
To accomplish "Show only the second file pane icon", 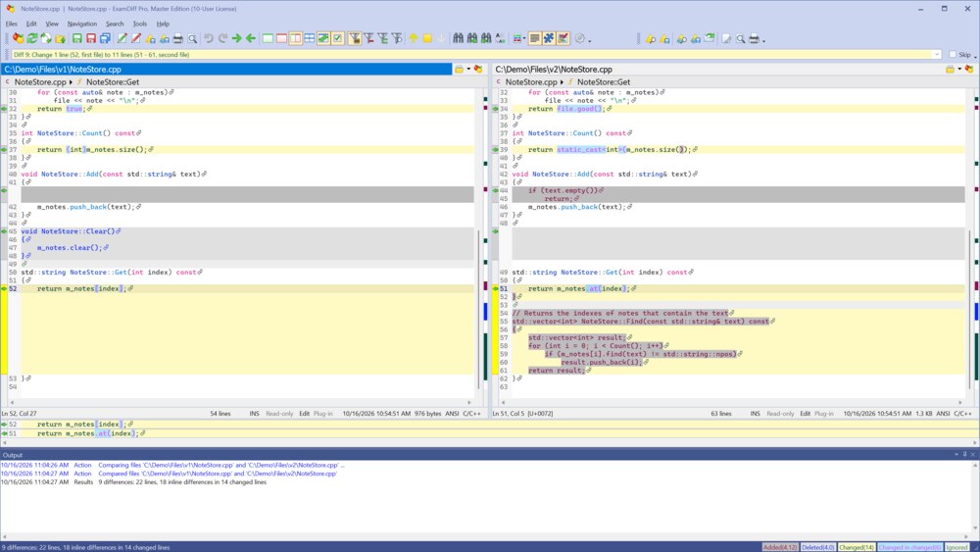I will pyautogui.click(x=281, y=39).
